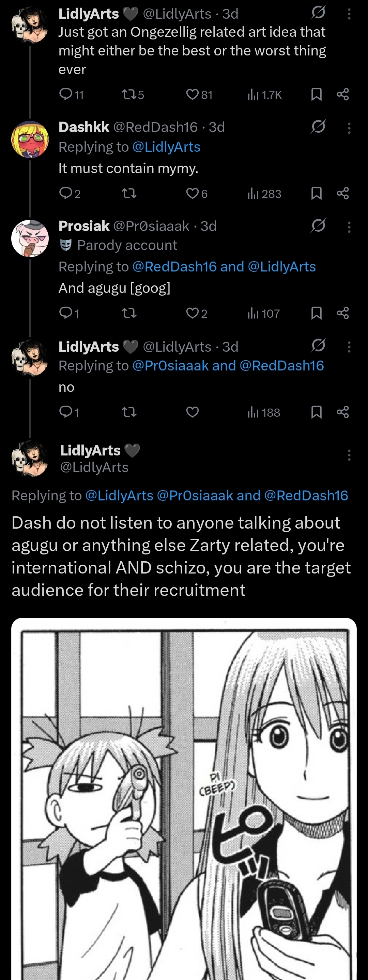Screen dimensions: 368x980
Task: Open Dashkk's profile avatar
Action: point(30,139)
